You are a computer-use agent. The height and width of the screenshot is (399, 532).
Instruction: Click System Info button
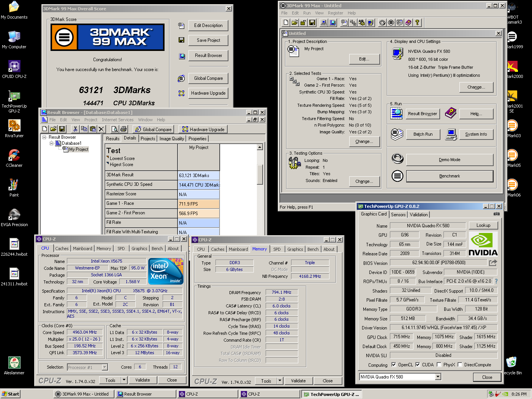476,135
